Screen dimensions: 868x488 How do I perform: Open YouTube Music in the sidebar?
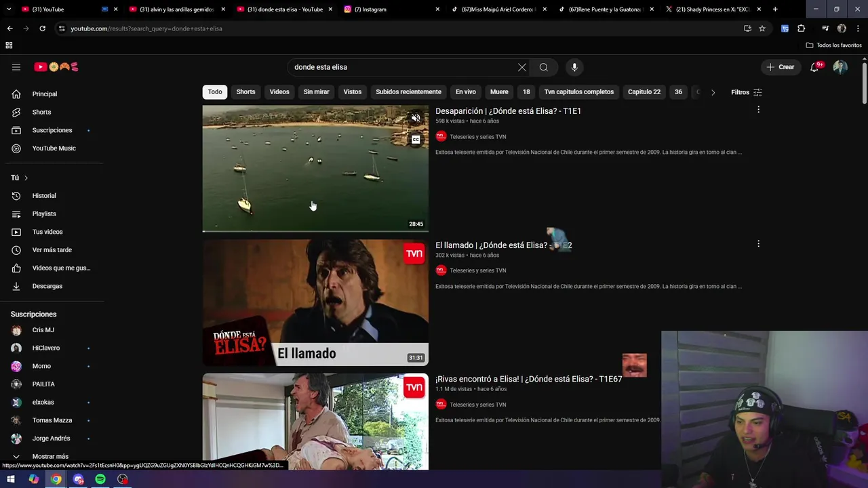click(54, 148)
